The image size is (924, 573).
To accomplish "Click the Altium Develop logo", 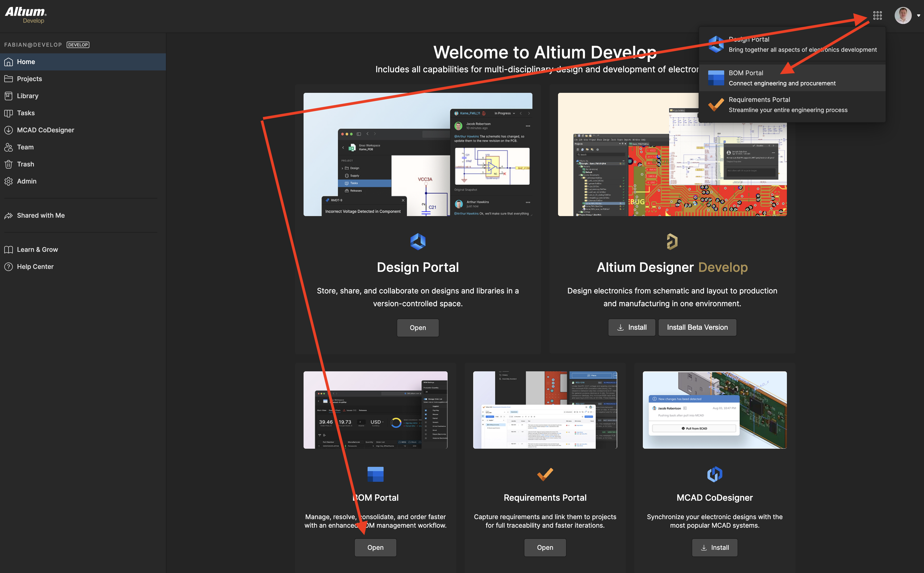I will [x=26, y=15].
